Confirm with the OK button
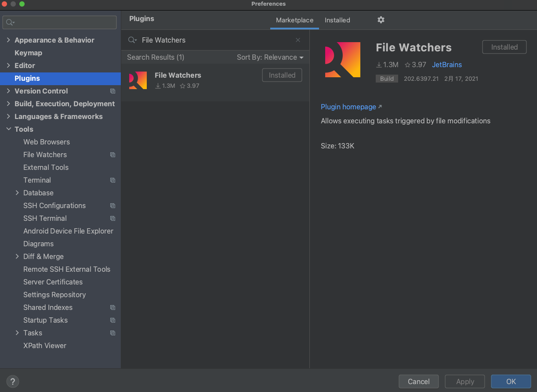 click(x=511, y=381)
